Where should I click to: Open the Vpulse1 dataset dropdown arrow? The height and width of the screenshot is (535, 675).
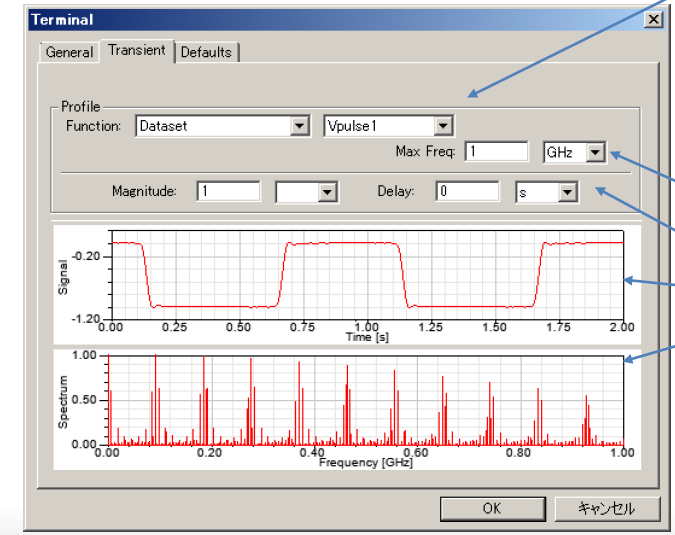tap(443, 126)
